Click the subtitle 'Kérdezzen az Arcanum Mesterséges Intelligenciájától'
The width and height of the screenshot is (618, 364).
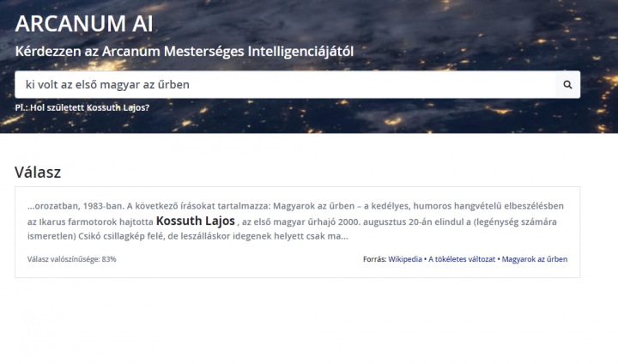pos(185,52)
